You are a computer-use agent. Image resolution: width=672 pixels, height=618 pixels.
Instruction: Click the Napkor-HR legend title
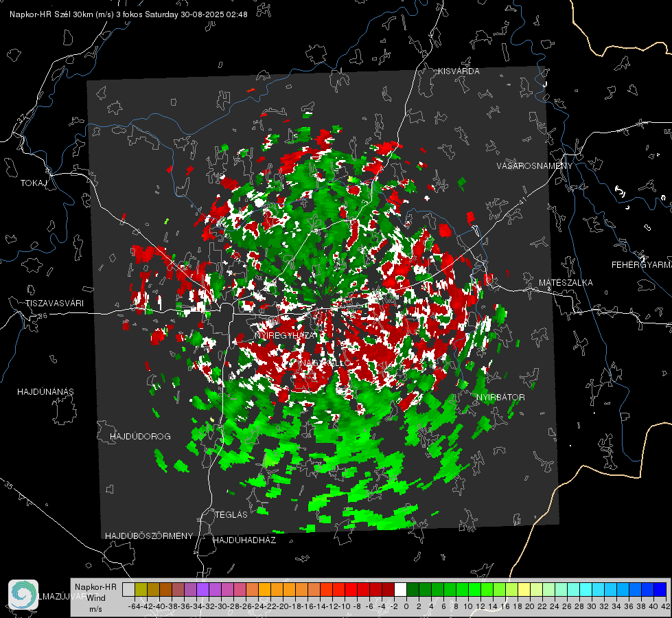pyautogui.click(x=95, y=587)
